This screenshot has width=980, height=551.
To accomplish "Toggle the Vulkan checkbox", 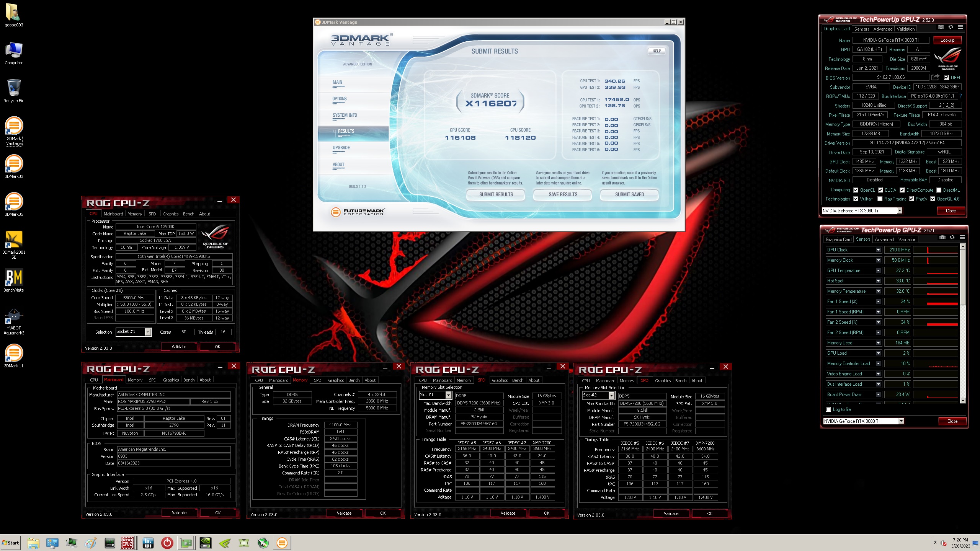I will point(856,199).
